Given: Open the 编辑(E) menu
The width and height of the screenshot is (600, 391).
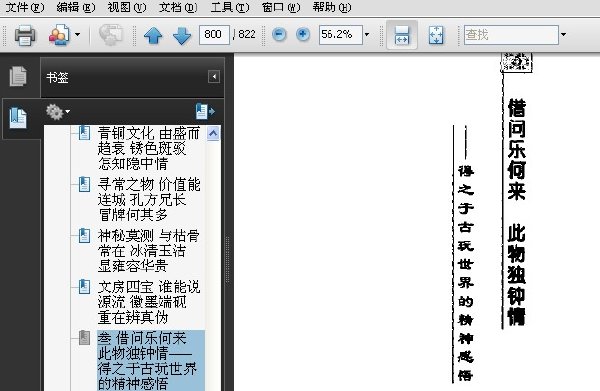Looking at the screenshot, I should [x=75, y=7].
